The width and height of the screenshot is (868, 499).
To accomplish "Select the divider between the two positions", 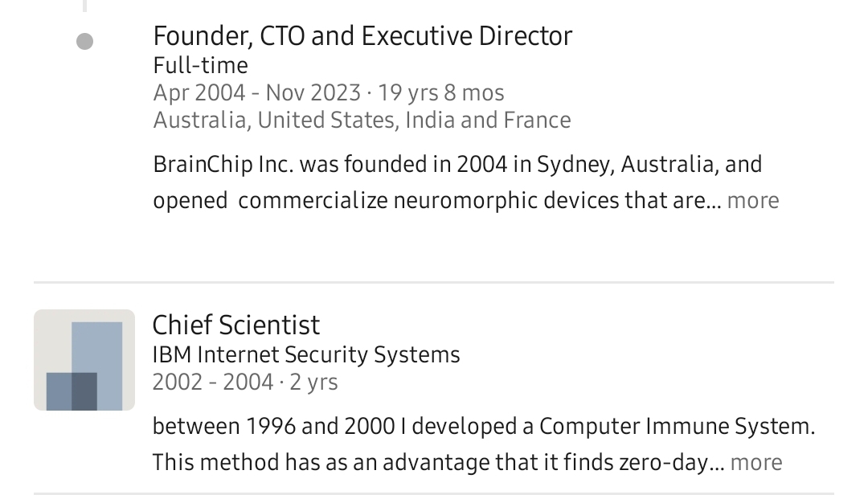I will pos(434,281).
